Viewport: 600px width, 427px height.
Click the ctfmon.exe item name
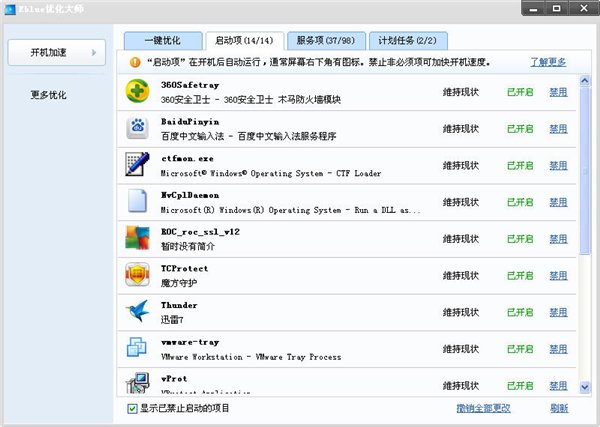coord(187,158)
